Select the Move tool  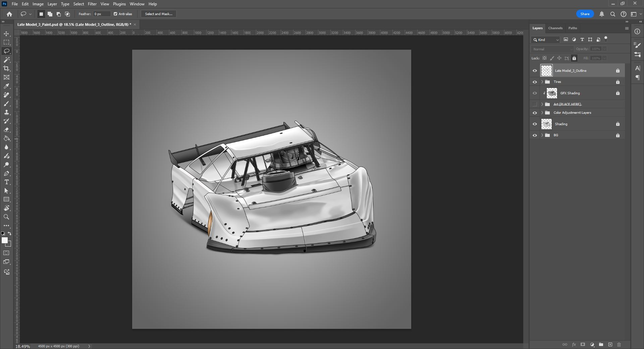click(6, 34)
